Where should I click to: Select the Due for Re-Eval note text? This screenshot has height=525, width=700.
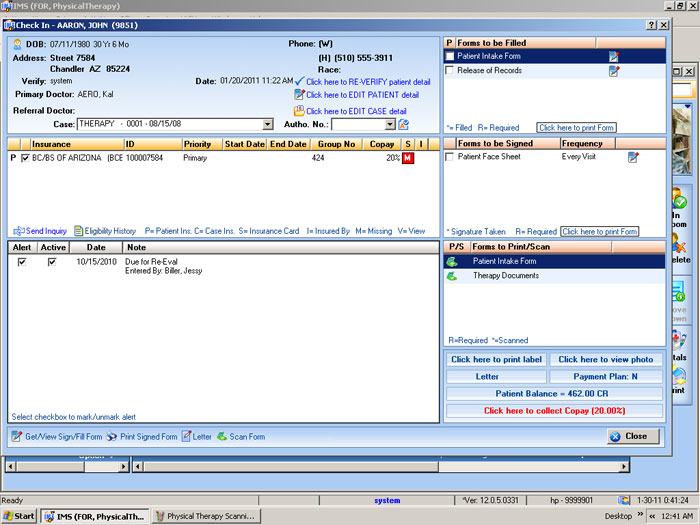[x=151, y=262]
